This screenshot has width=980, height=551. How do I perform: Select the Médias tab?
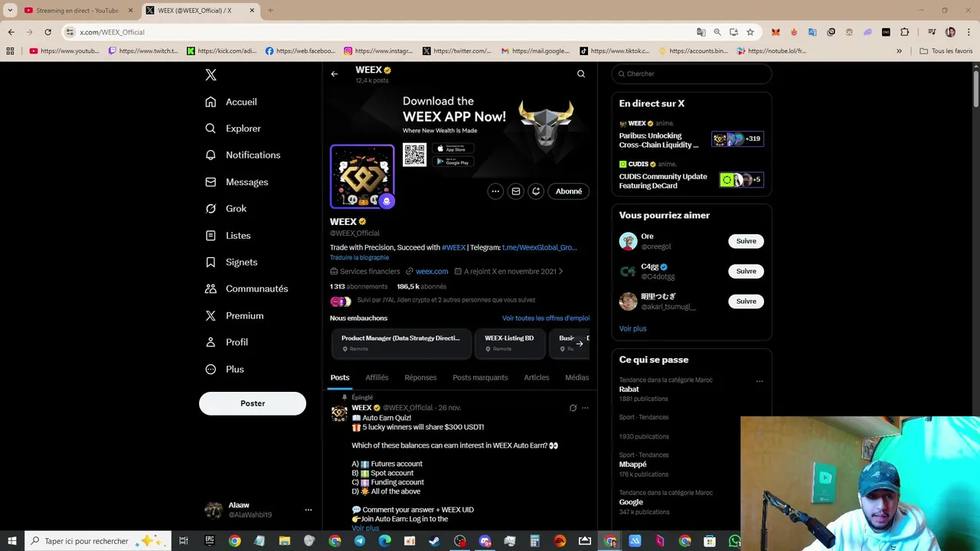[x=577, y=377]
